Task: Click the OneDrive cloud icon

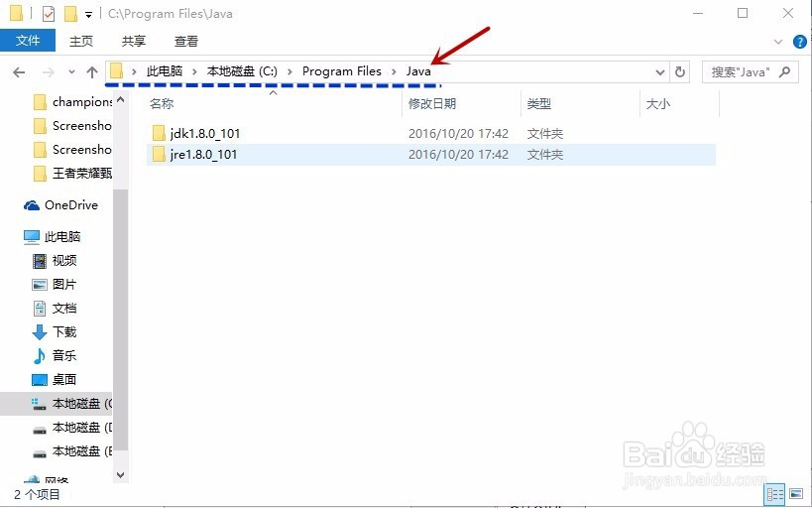Action: click(32, 205)
